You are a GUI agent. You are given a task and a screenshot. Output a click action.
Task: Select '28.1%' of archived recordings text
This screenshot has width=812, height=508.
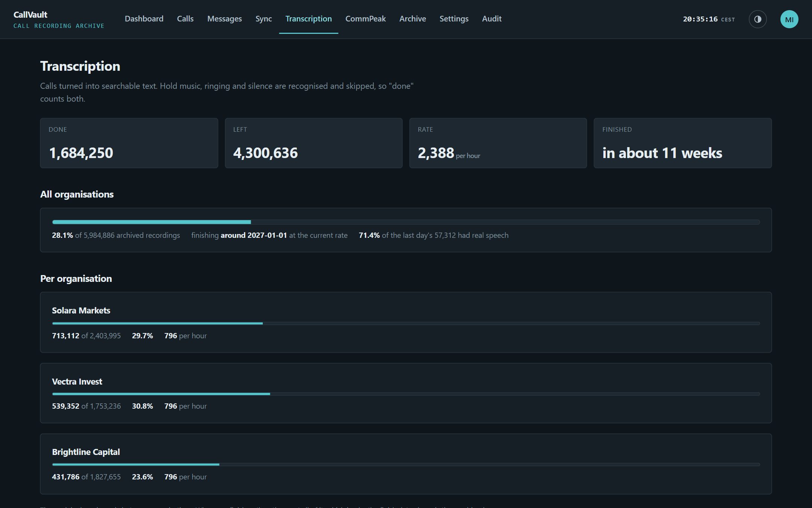pyautogui.click(x=62, y=235)
